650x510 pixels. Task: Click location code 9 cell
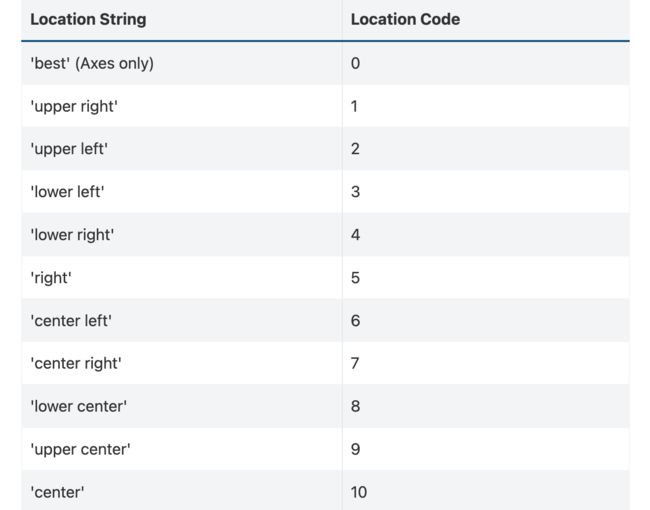[x=486, y=449]
